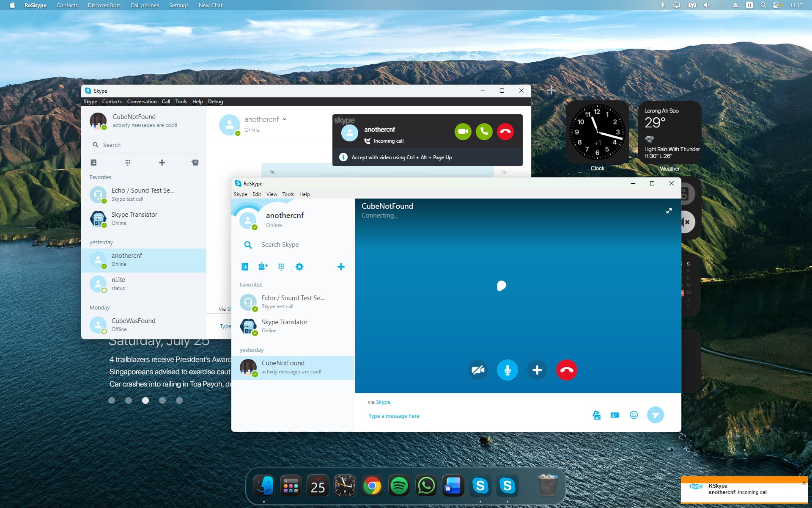Dismiss the KSkype incoming call notification
Image resolution: width=812 pixels, height=508 pixels.
point(804,483)
